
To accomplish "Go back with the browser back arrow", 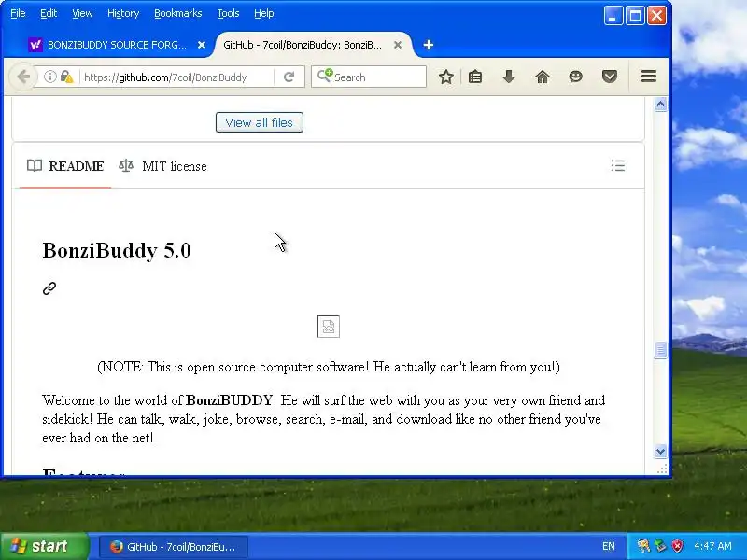I will coord(22,77).
